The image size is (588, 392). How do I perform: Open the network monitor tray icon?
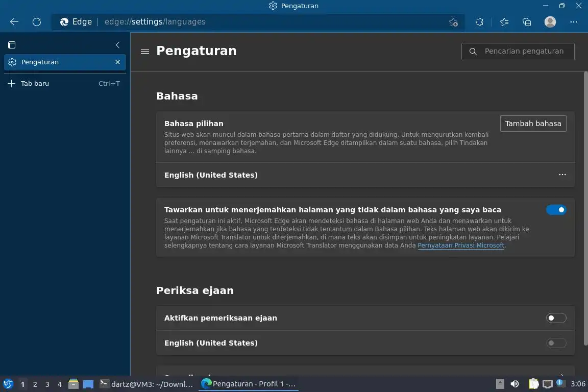pyautogui.click(x=548, y=384)
